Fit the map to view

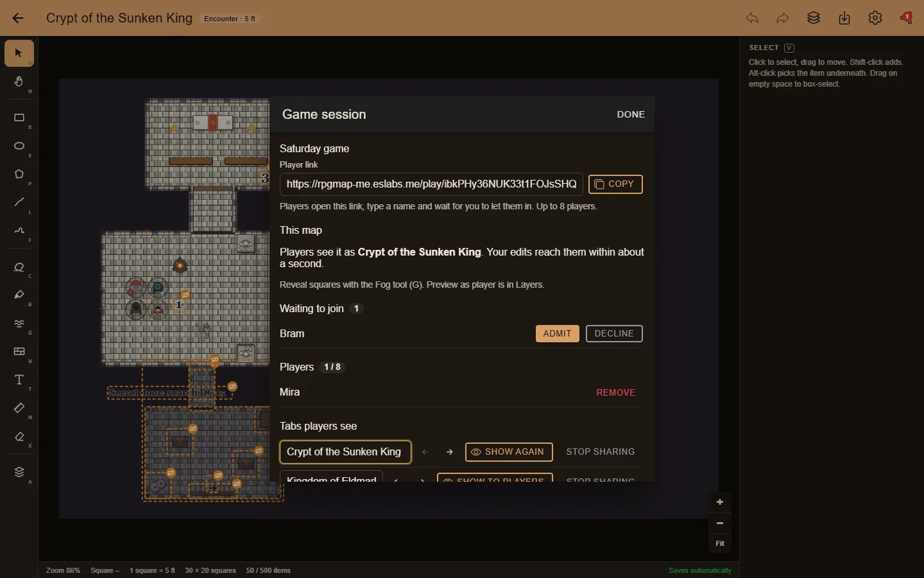tap(720, 543)
